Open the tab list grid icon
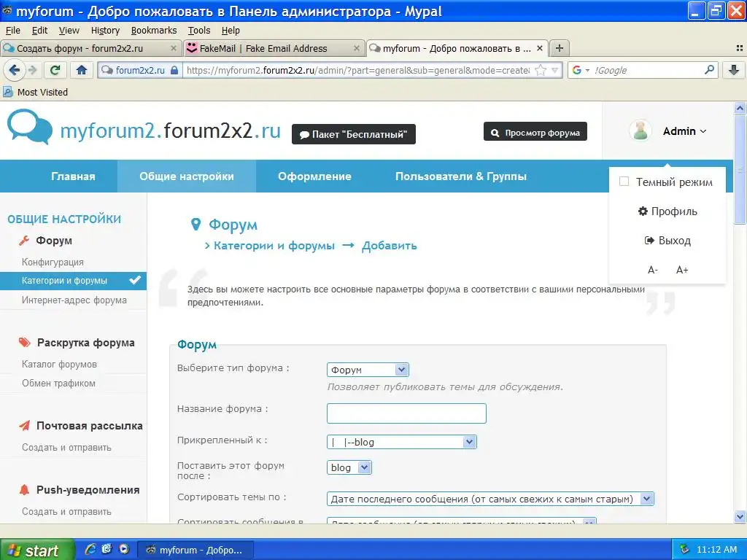This screenshot has width=747, height=560. (x=740, y=48)
